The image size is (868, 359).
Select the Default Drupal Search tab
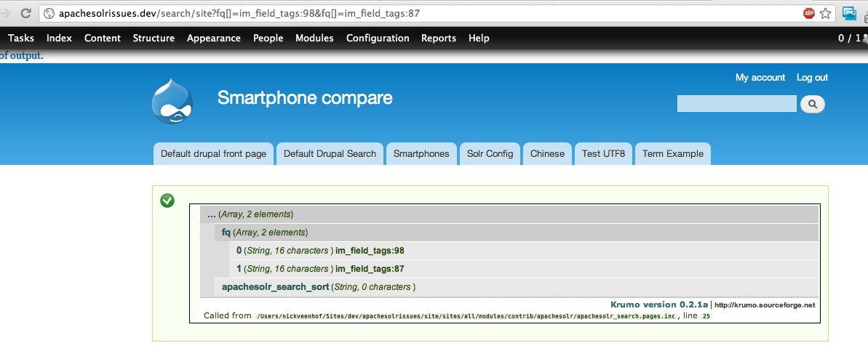tap(330, 154)
